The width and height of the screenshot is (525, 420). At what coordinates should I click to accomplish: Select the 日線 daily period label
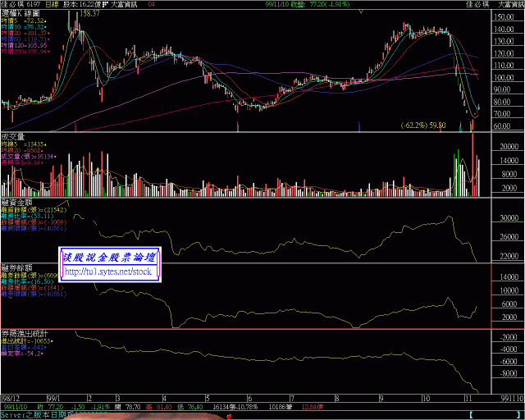[52, 4]
